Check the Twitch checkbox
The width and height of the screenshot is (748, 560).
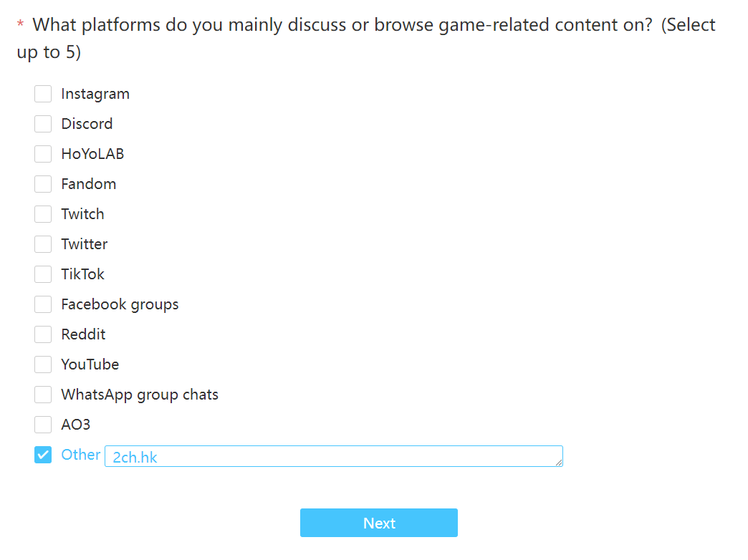click(43, 214)
